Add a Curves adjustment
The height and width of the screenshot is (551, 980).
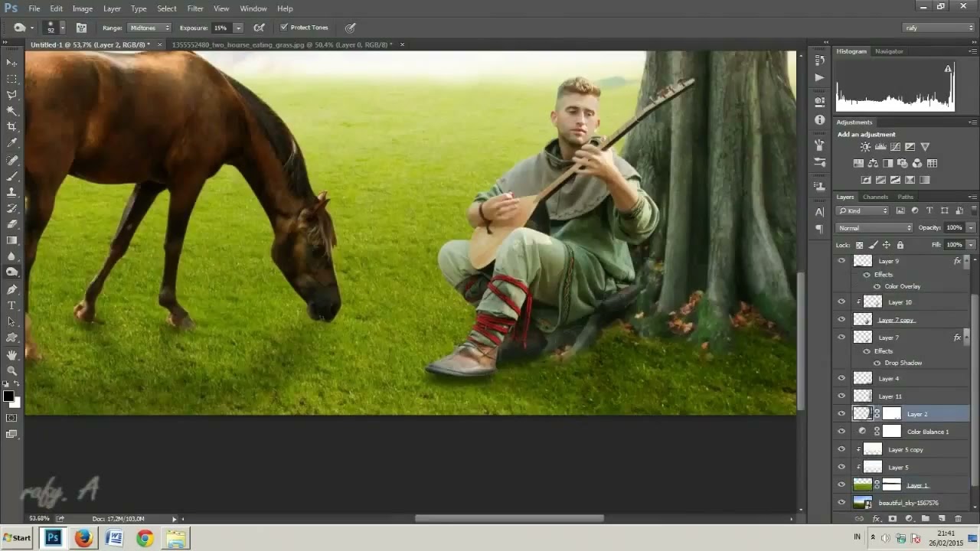pos(895,147)
